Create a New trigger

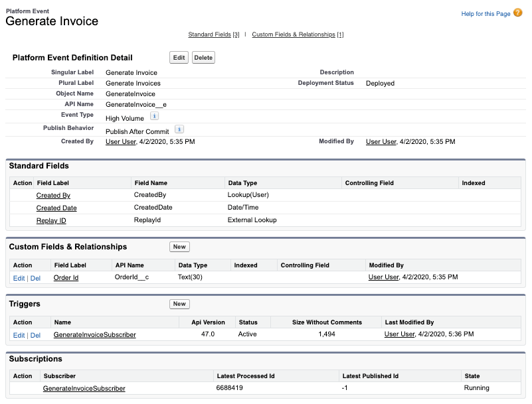click(x=179, y=304)
